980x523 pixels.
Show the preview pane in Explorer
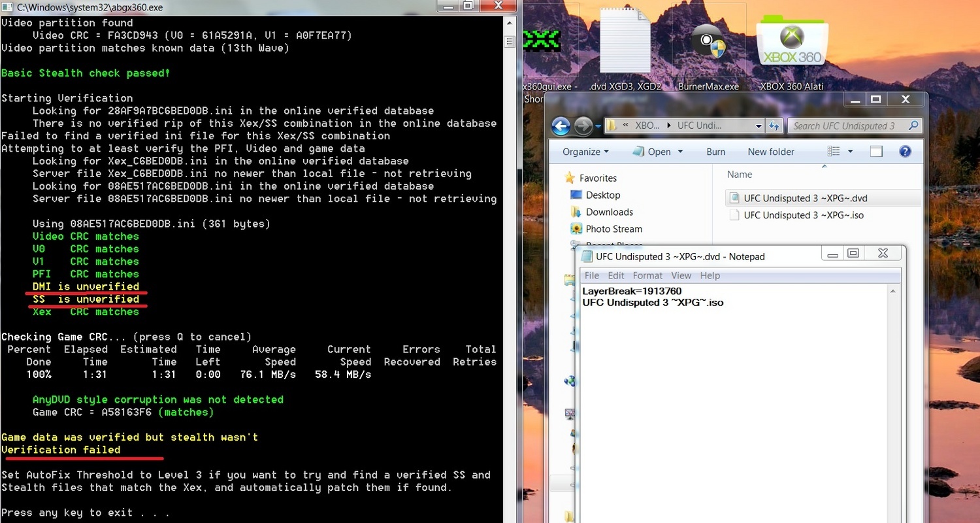pos(876,152)
